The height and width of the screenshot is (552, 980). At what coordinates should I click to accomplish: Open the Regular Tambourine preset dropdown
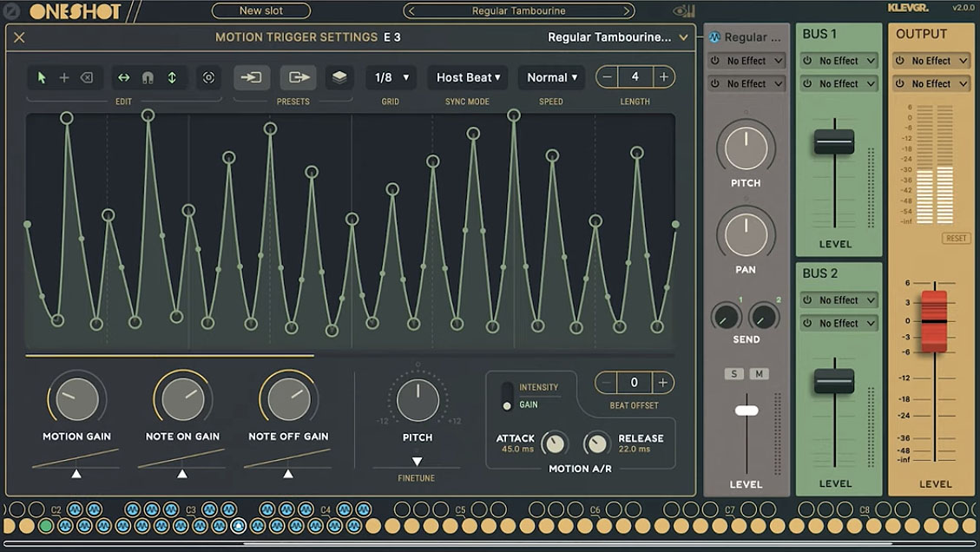click(616, 37)
